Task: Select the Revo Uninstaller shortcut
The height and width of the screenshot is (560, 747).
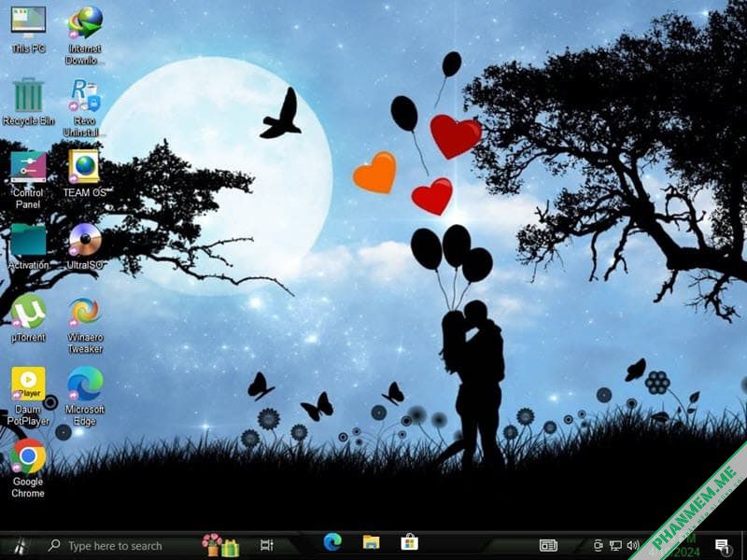Action: tap(84, 107)
